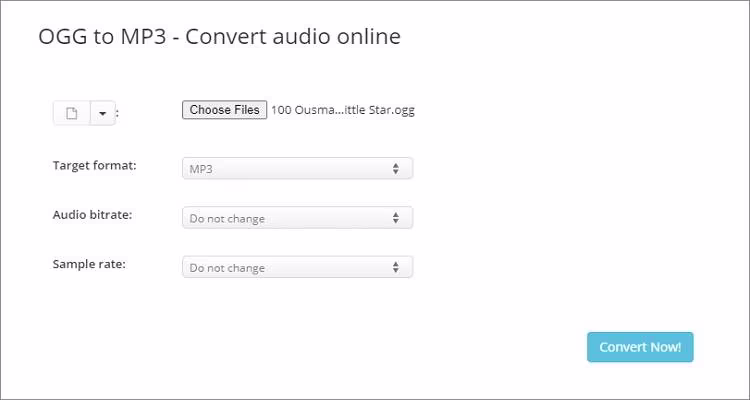
Task: Click the up/down arrows in Sample rate box
Action: pyautogui.click(x=396, y=267)
